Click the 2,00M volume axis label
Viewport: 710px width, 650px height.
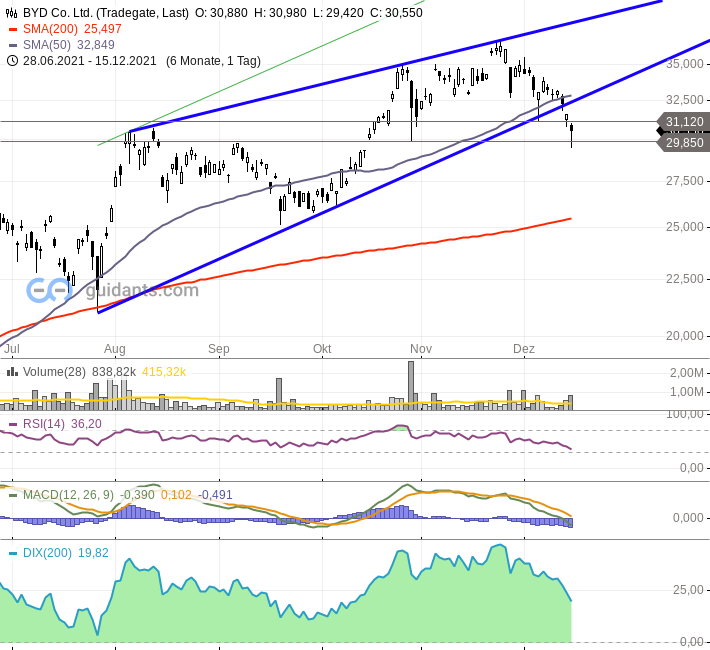pyautogui.click(x=687, y=373)
